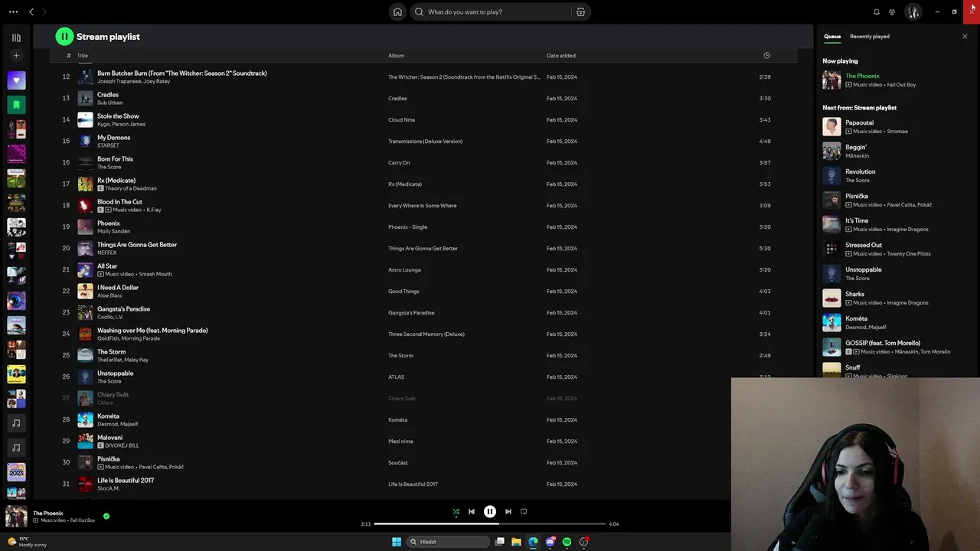Open Spotify icon on taskbar
This screenshot has width=980, height=551.
(x=567, y=542)
